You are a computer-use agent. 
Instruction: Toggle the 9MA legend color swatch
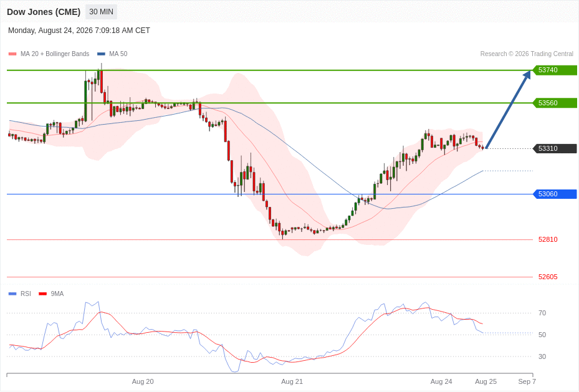(43, 294)
